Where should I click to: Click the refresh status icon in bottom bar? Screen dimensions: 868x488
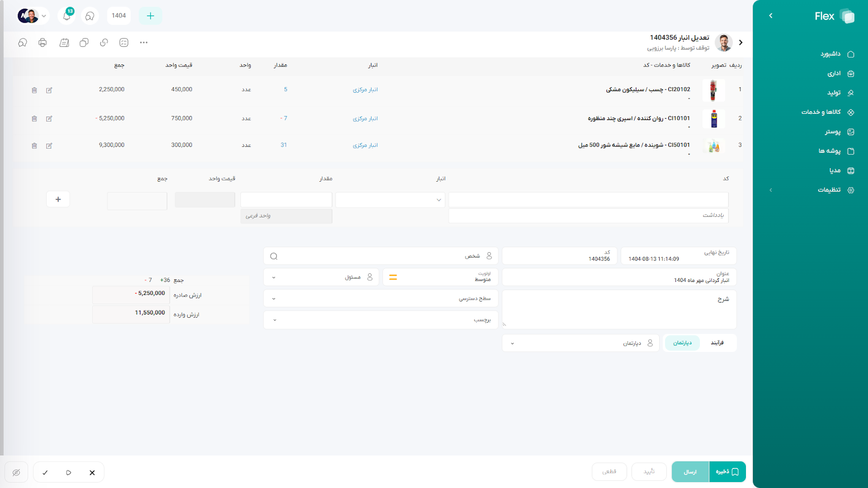click(x=68, y=472)
